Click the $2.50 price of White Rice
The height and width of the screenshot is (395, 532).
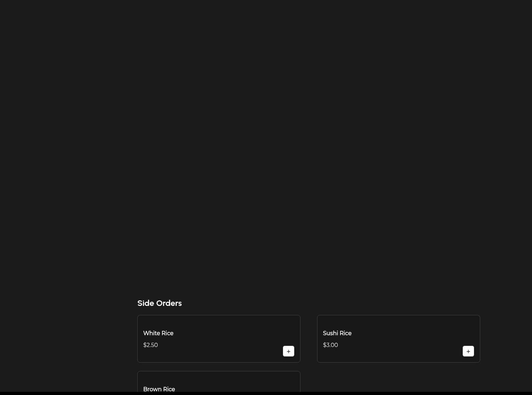pos(151,345)
